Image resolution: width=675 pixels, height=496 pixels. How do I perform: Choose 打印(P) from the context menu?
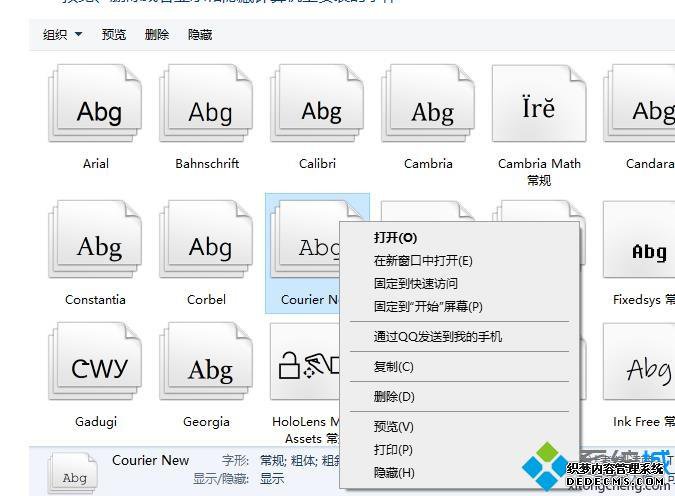460,450
